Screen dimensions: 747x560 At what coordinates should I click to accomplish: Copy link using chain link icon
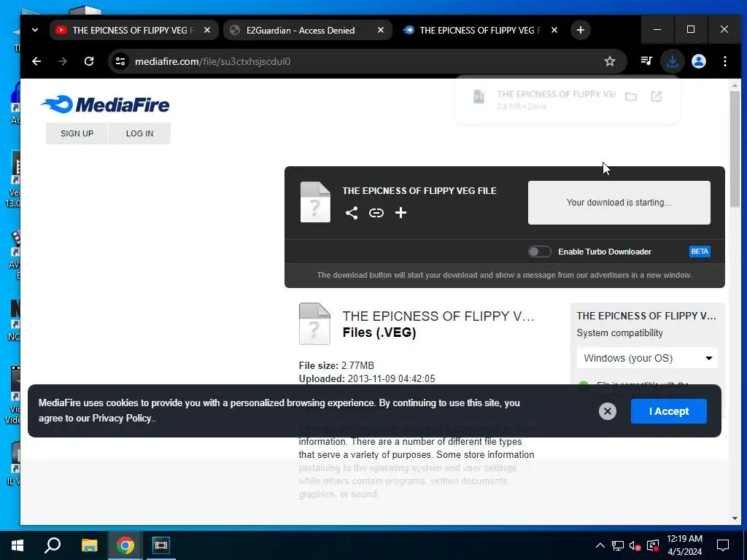[x=376, y=213]
